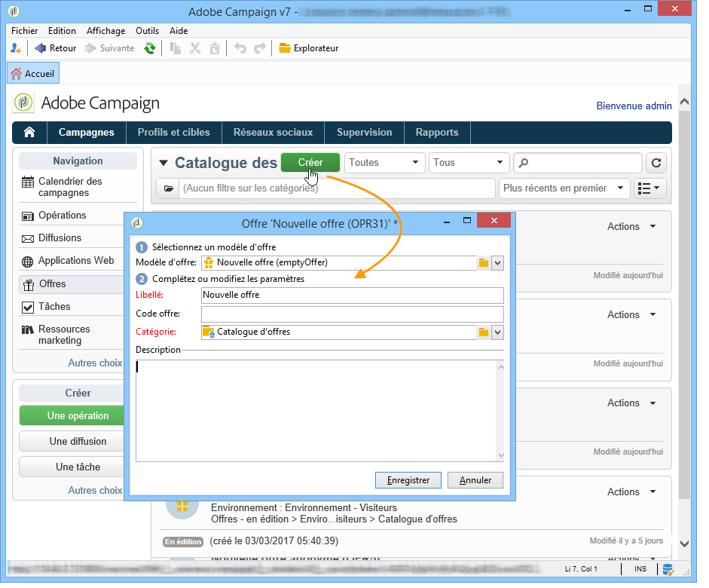Select Offres in navigation panel

tap(72, 284)
